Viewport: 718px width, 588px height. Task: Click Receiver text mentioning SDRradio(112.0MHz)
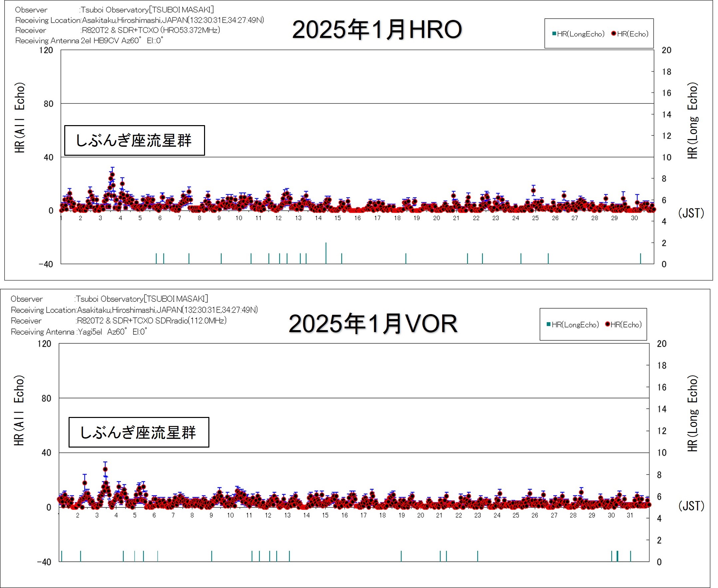click(119, 320)
